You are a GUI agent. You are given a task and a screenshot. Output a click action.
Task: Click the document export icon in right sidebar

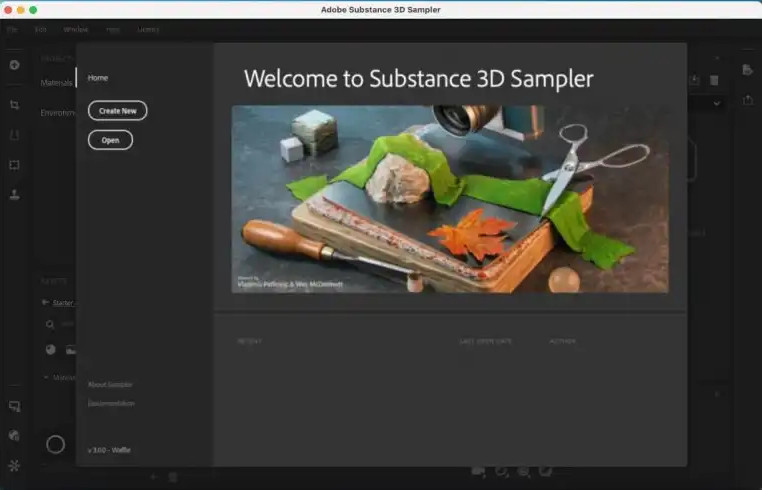pos(747,70)
